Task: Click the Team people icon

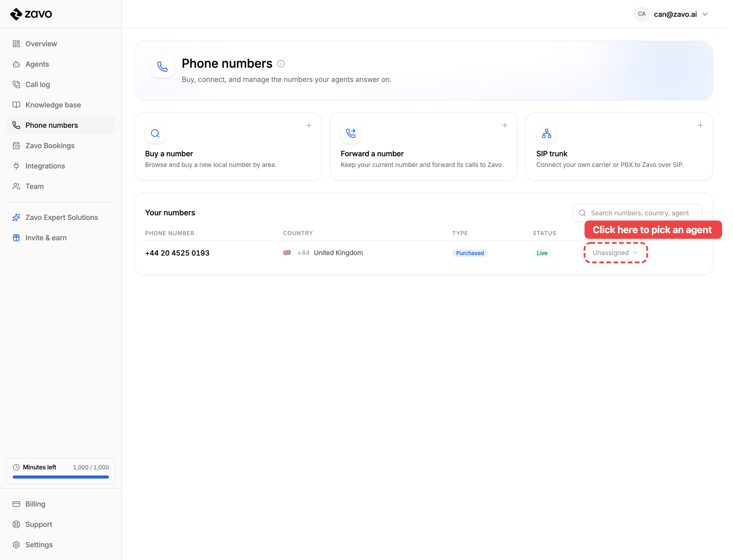Action: [x=16, y=186]
